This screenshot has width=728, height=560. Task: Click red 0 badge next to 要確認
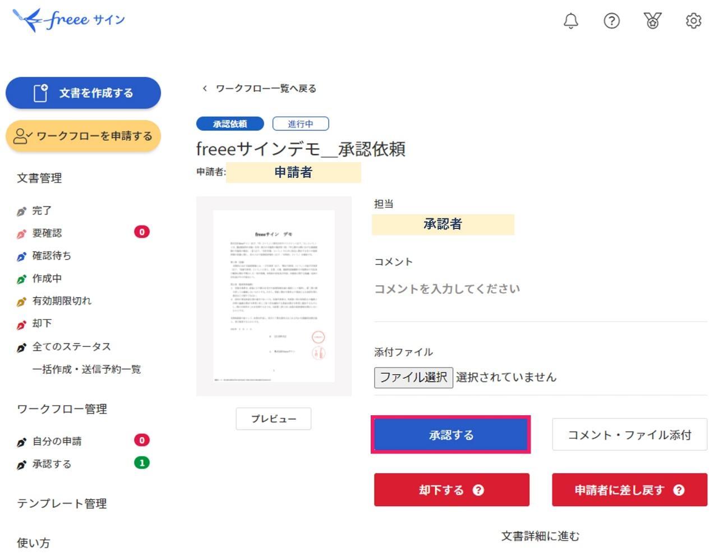tap(142, 232)
